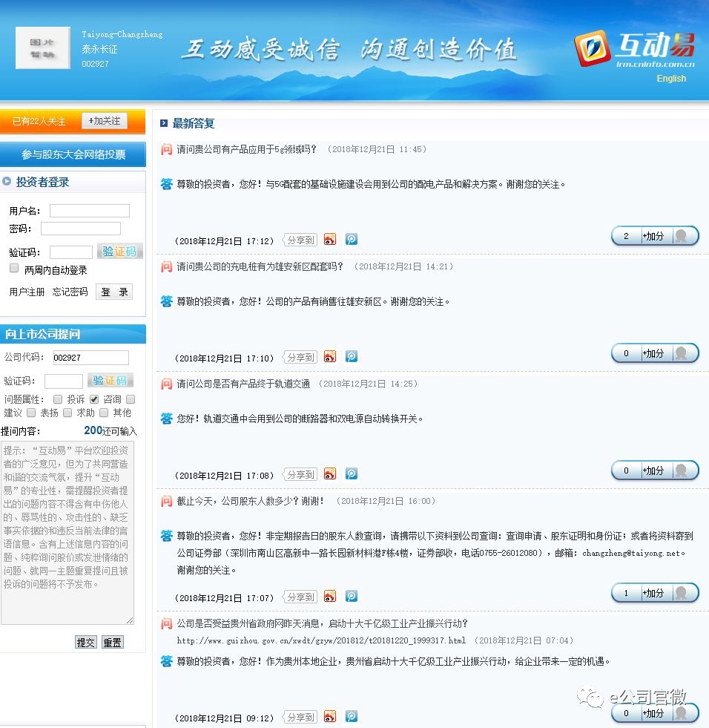Click +加分 on the 股东人数 answer
The width and height of the screenshot is (709, 728).
pos(653,593)
